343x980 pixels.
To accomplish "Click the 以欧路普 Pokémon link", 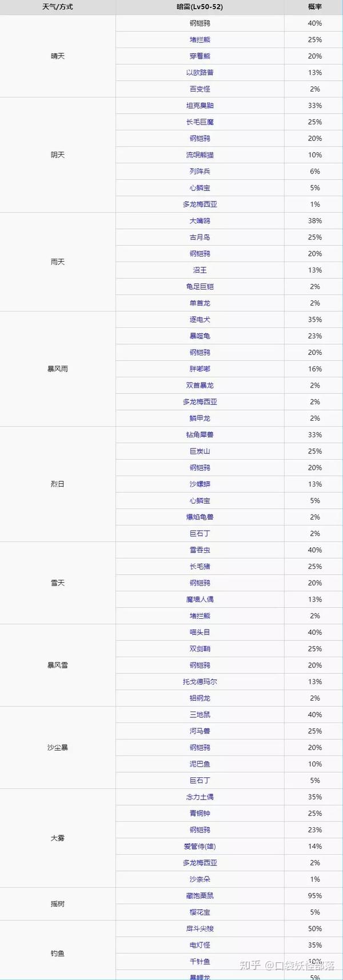I will pos(200,73).
